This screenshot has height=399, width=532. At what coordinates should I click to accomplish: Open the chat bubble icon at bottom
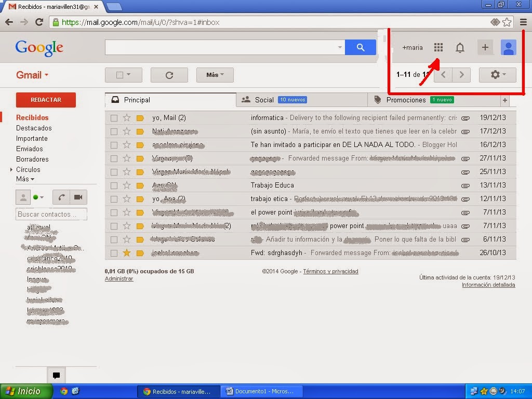coord(56,375)
